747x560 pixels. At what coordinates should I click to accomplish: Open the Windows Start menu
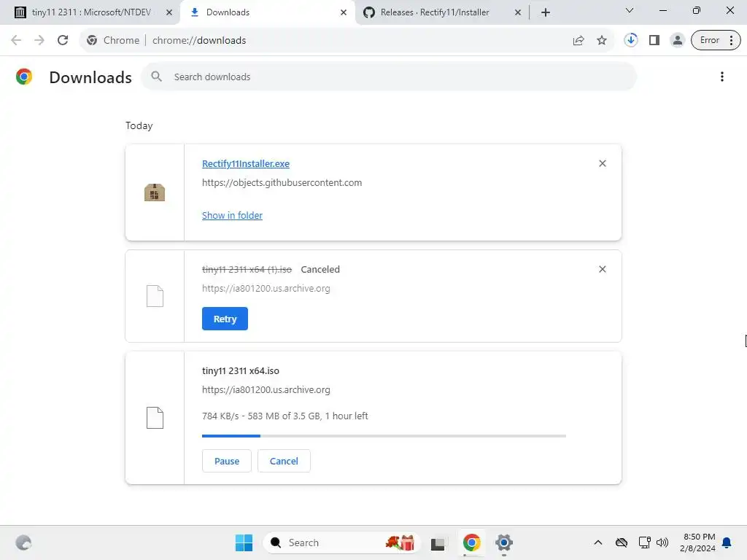point(244,542)
